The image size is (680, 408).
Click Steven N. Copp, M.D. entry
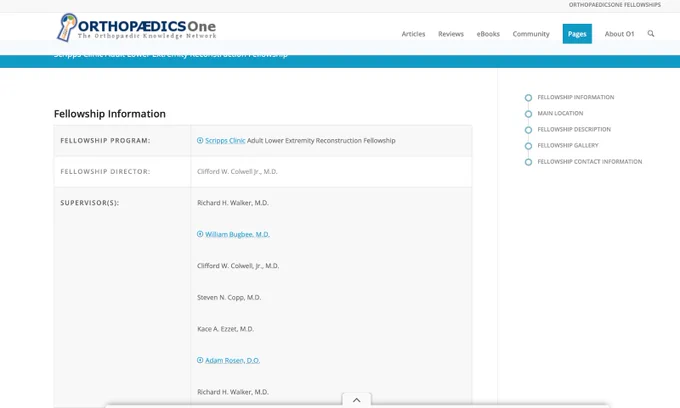(229, 297)
